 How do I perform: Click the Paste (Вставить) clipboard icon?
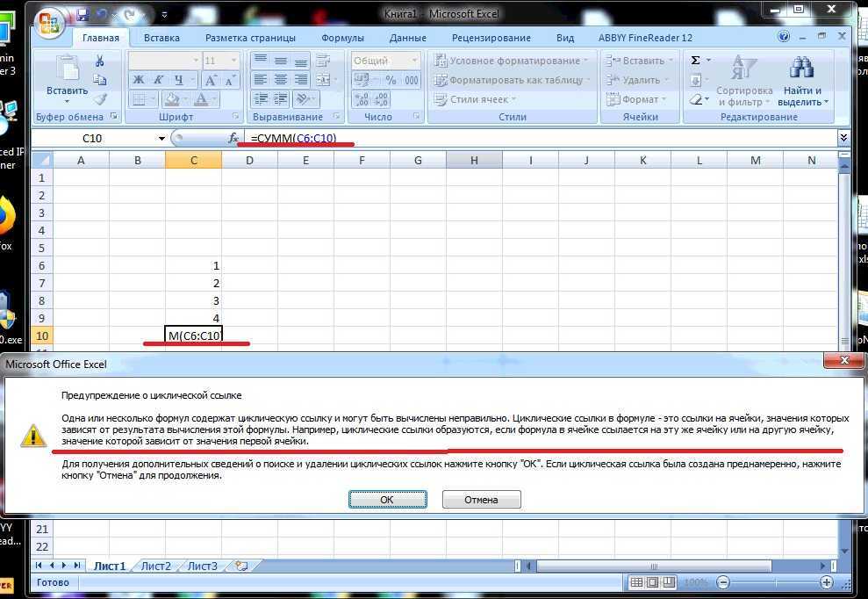pyautogui.click(x=68, y=69)
